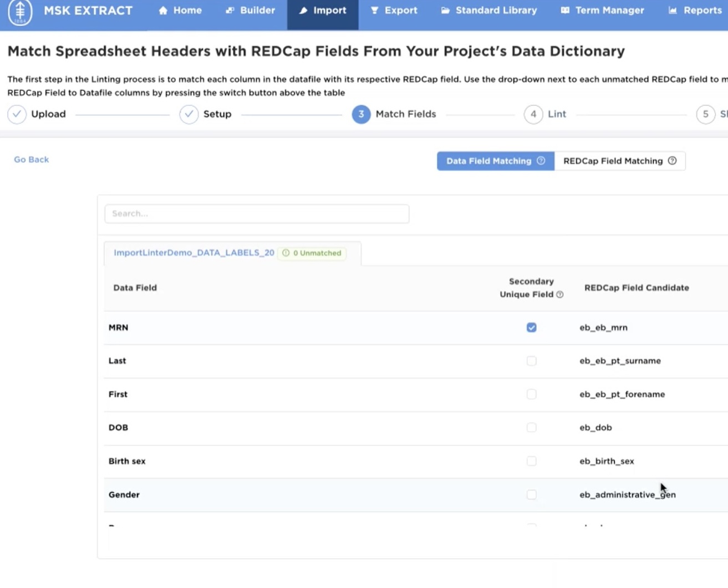
Task: Open the Builder menu item
Action: coord(251,11)
